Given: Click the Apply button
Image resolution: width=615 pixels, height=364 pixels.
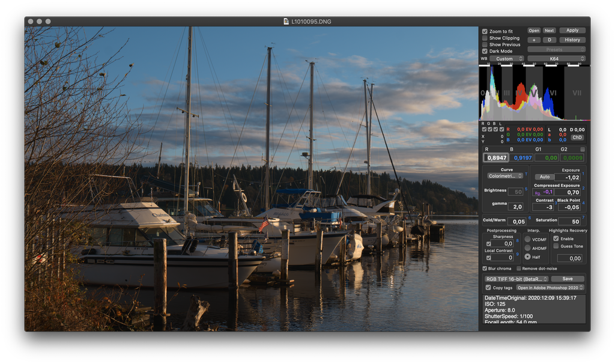Looking at the screenshot, I should pyautogui.click(x=572, y=31).
